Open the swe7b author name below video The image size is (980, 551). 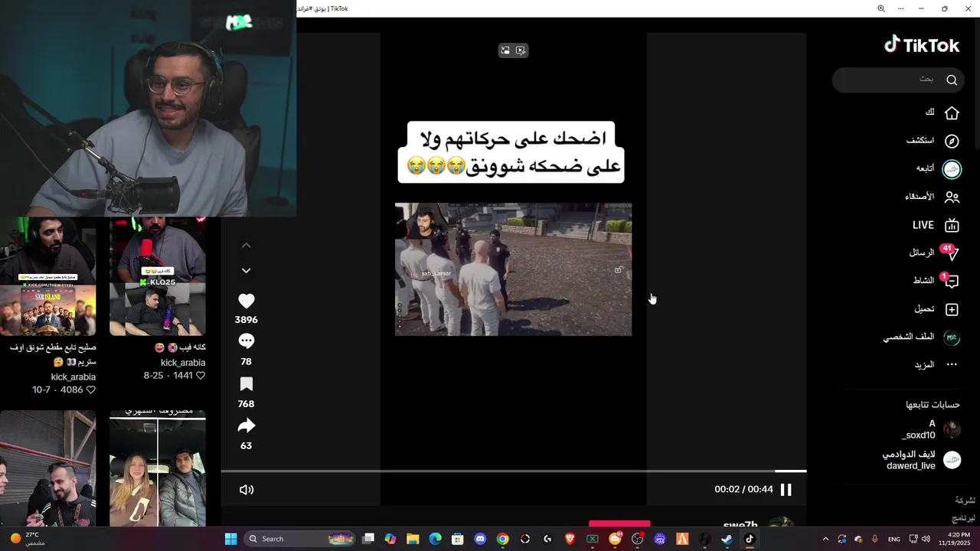[740, 525]
